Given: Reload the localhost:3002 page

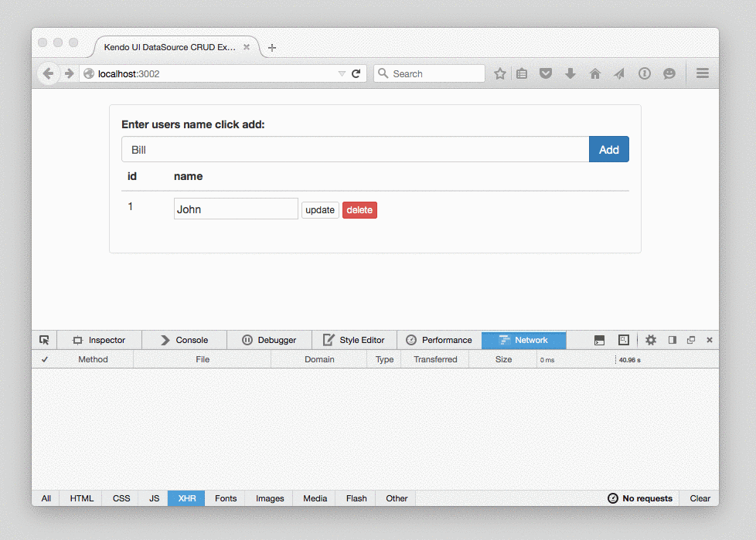Looking at the screenshot, I should click(x=356, y=73).
